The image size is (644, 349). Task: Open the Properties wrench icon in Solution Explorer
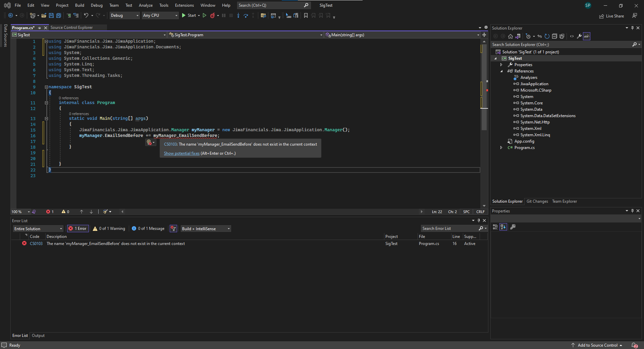pos(579,36)
